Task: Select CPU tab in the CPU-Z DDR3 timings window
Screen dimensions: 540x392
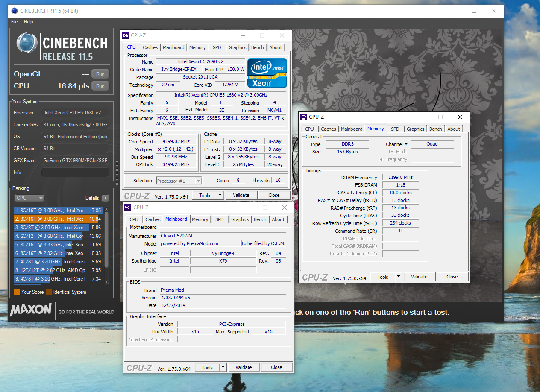Action: click(310, 129)
